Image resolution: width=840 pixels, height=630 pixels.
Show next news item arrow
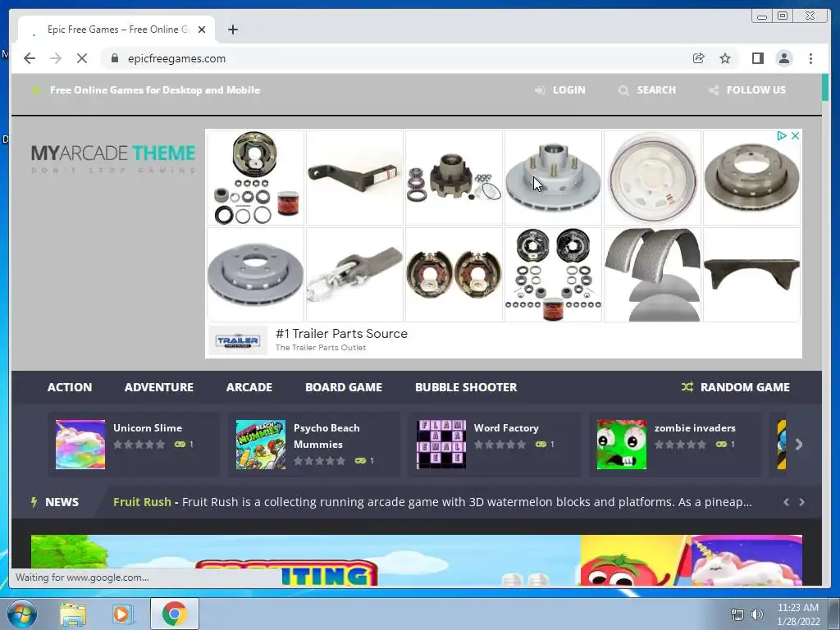(802, 502)
